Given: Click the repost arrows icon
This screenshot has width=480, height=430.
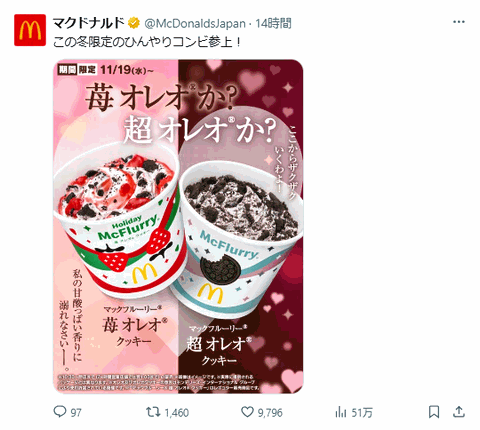Looking at the screenshot, I should 153,412.
